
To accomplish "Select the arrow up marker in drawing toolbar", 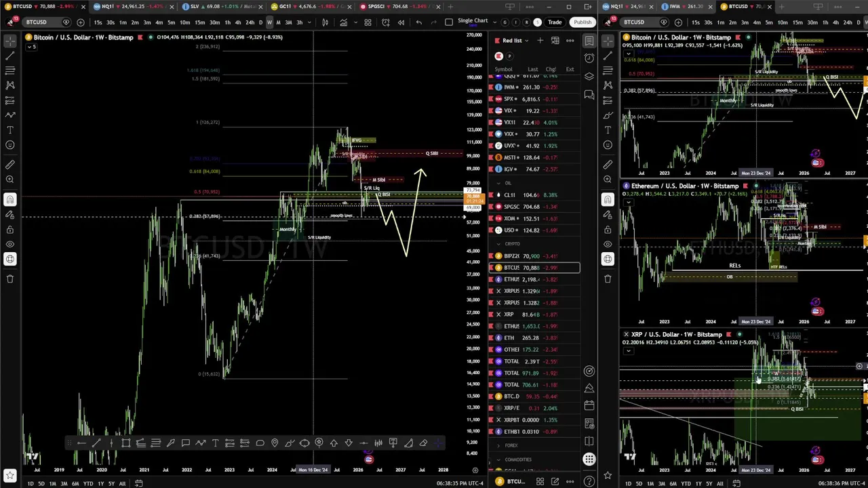I will [334, 443].
